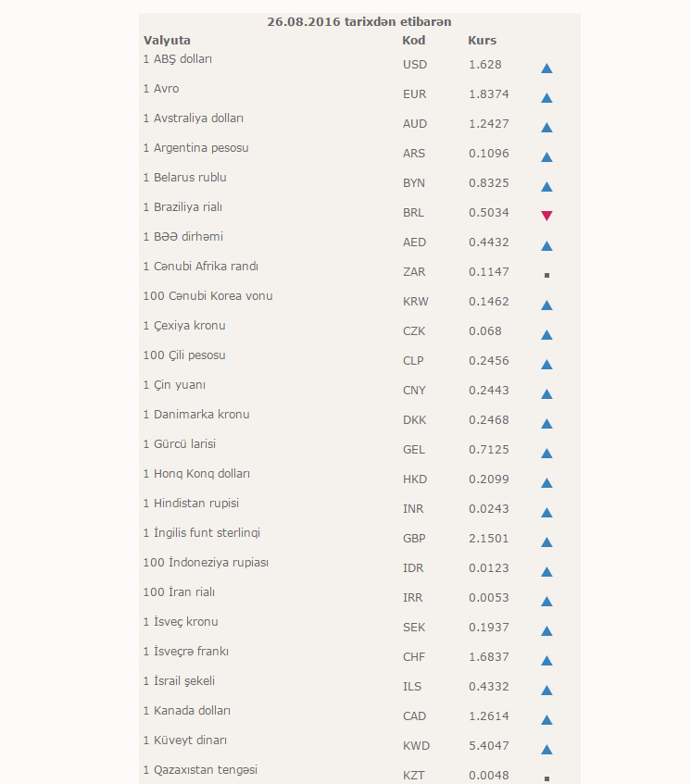Click the blue up arrow beside EUR
This screenshot has width=691, height=784.
(x=547, y=98)
